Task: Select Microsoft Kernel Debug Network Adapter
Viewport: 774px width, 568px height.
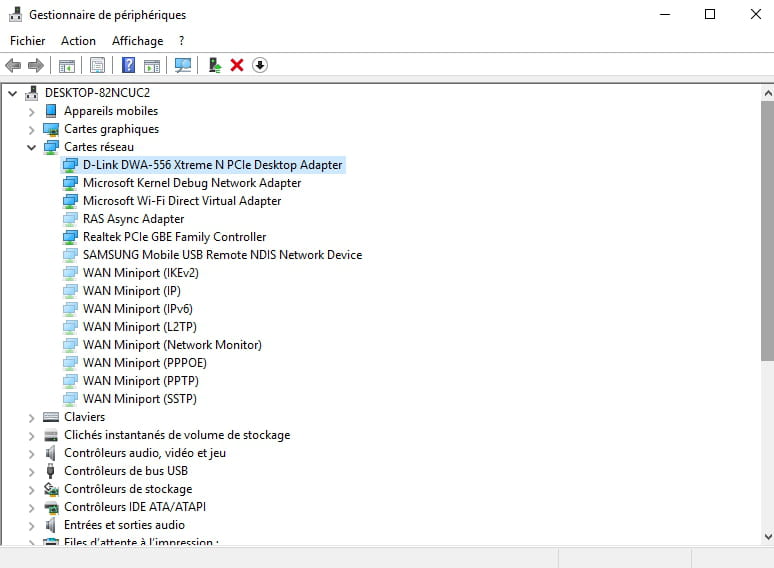Action: [x=192, y=183]
